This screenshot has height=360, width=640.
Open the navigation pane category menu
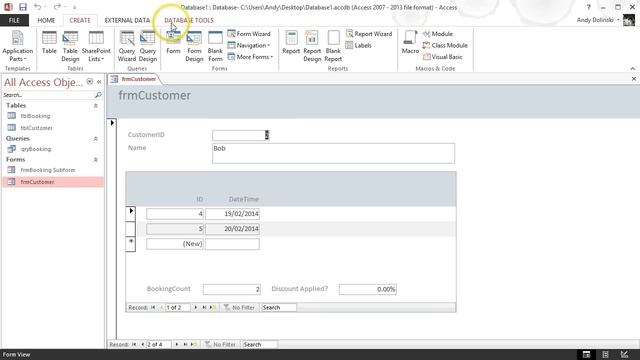pyautogui.click(x=90, y=82)
